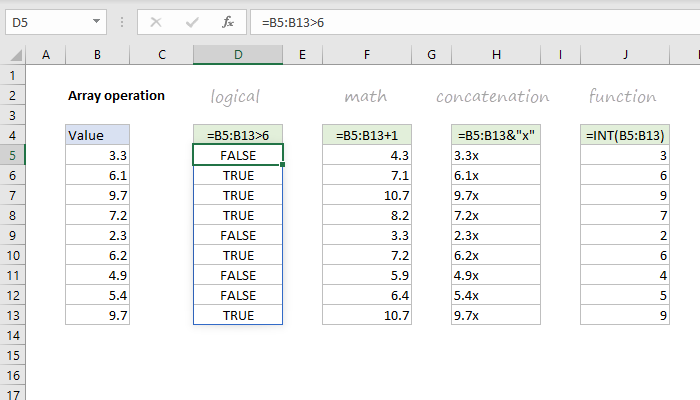The width and height of the screenshot is (700, 400).
Task: Click the =B5:B13+1 header cell
Action: click(x=367, y=135)
